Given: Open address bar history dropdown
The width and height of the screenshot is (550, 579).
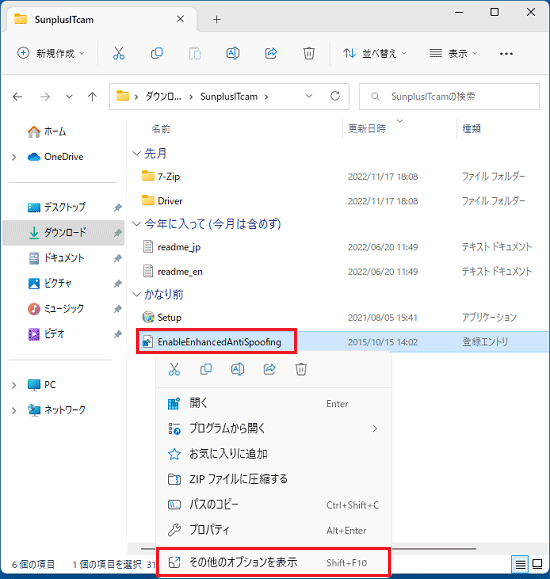Looking at the screenshot, I should (309, 96).
